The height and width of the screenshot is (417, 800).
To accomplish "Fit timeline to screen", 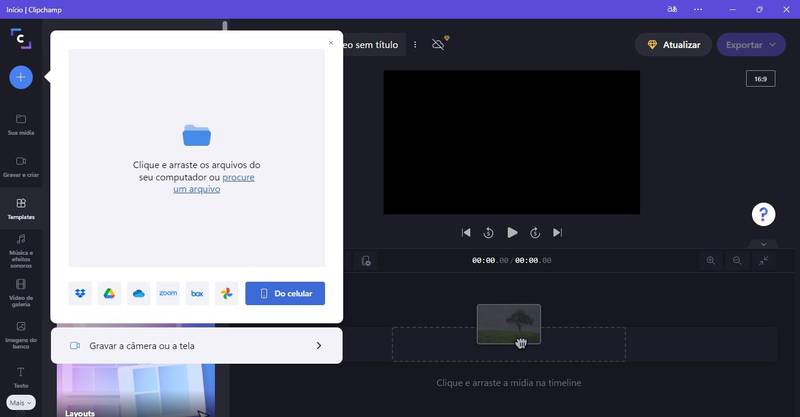I will [x=763, y=261].
